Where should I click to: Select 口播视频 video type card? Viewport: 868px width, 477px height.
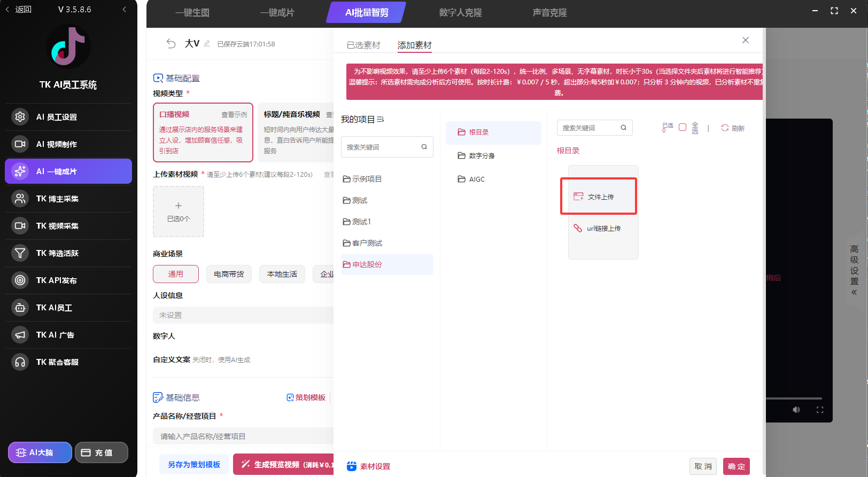point(203,132)
